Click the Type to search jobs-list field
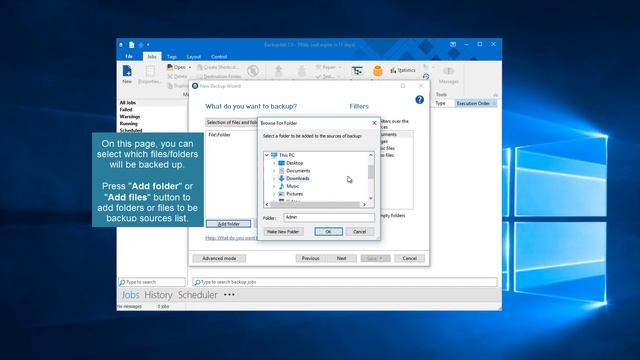Image resolution: width=640 pixels, height=360 pixels. pyautogui.click(x=152, y=282)
